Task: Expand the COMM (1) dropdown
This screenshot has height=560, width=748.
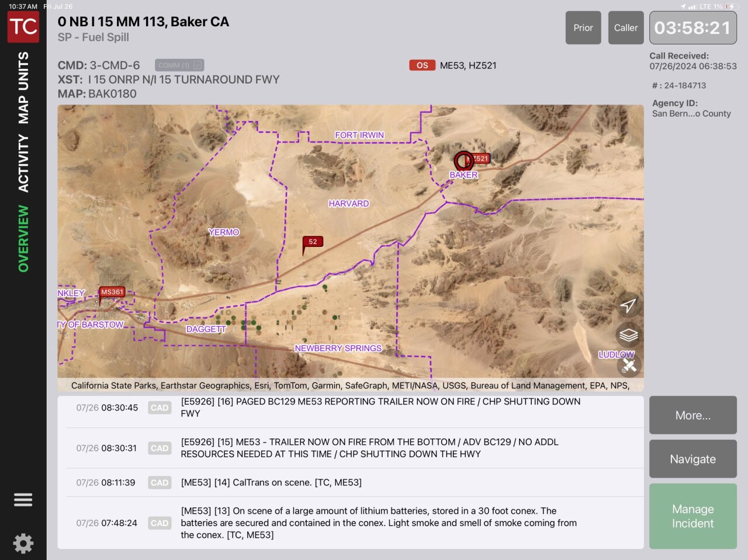Action: [x=178, y=65]
